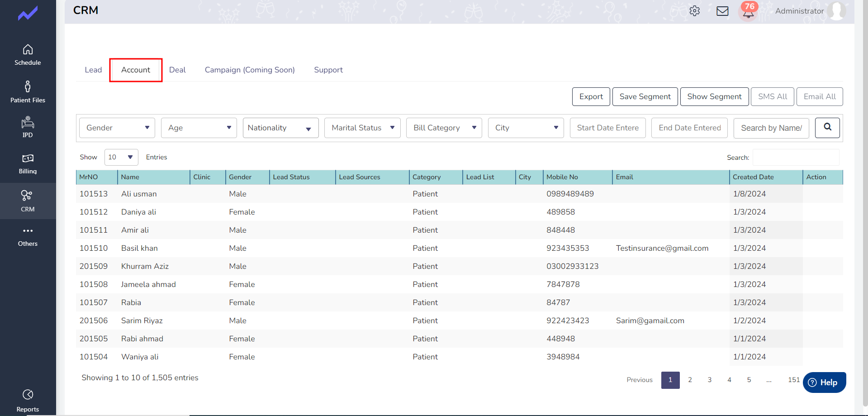Focus the Start Date Entered field

coord(608,128)
